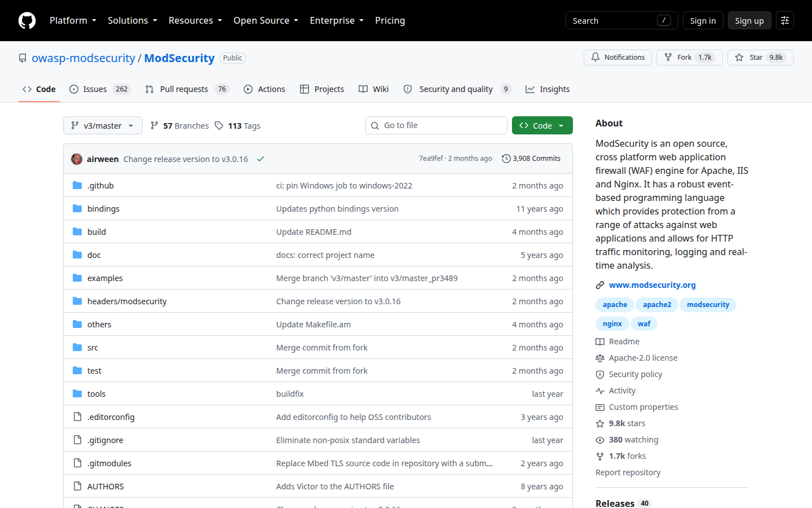The image size is (812, 508).
Task: Expand the Open Source menu
Action: coord(266,20)
